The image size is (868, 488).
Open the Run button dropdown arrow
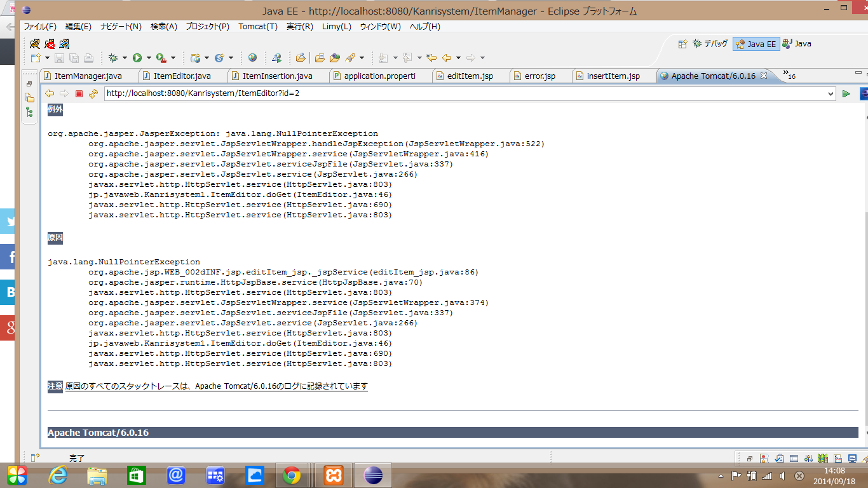[x=149, y=58]
